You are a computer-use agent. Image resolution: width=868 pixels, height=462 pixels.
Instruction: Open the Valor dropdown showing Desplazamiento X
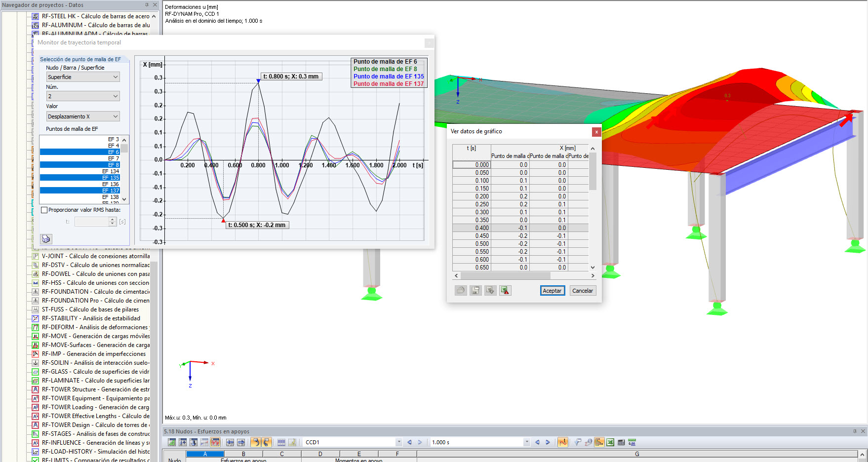coord(83,116)
